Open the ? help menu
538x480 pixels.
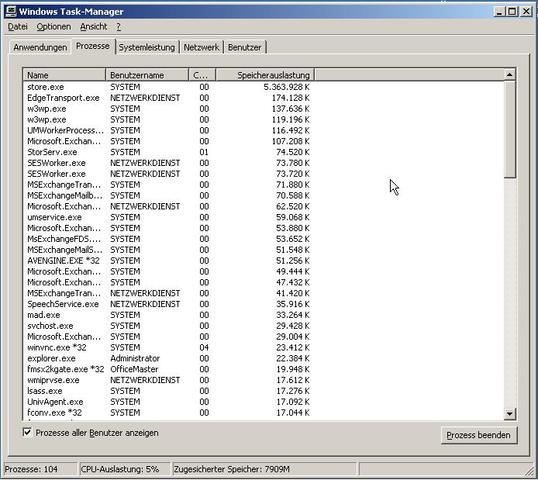pos(118,27)
